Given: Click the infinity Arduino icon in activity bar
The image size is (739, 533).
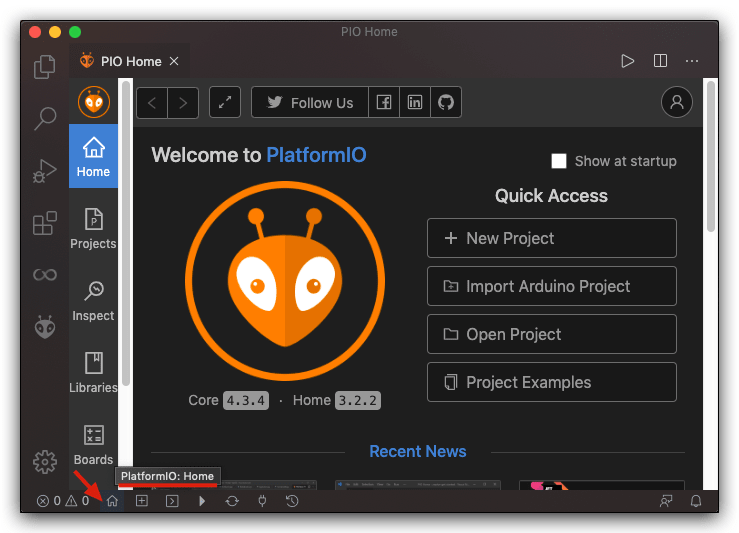Looking at the screenshot, I should [45, 274].
